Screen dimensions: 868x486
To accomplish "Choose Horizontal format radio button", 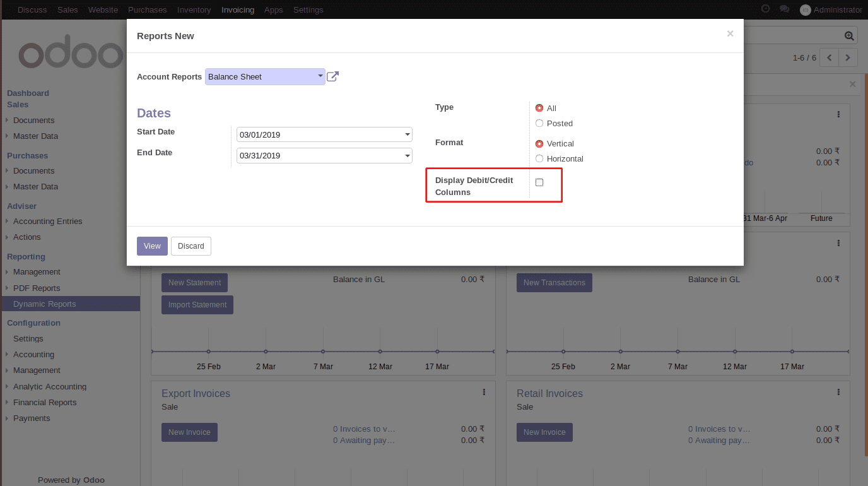I will coord(539,158).
